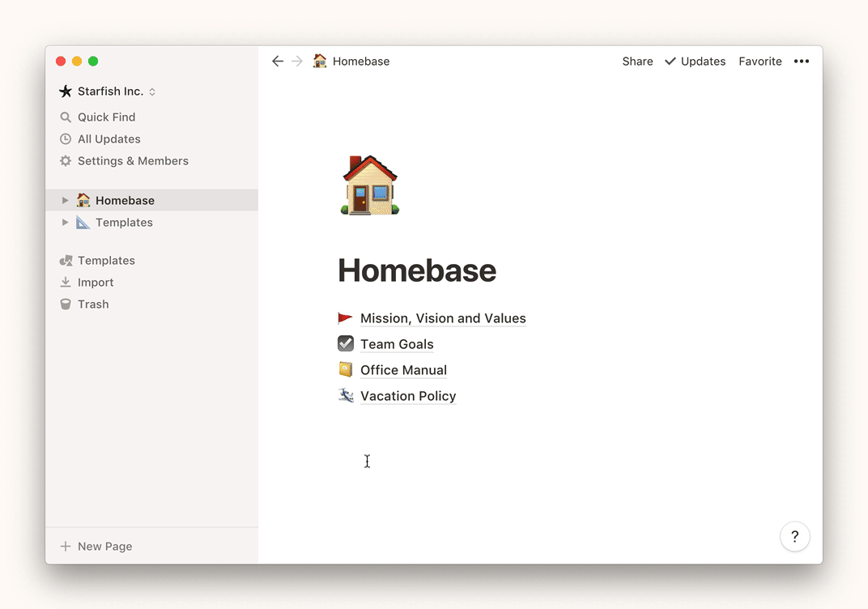Open the Mission, Vision and Values page
Viewport: 868px width, 609px height.
click(x=442, y=318)
